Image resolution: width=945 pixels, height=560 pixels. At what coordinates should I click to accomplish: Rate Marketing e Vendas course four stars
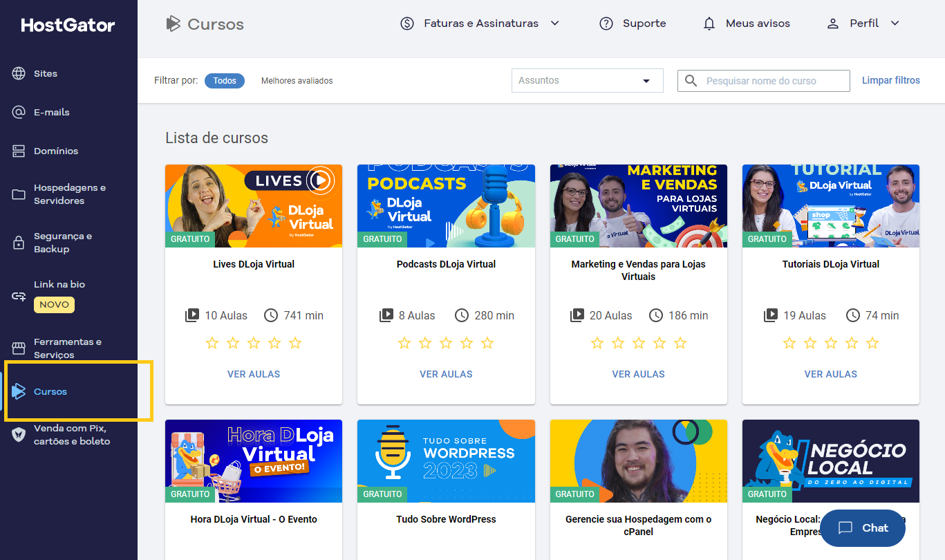659,343
